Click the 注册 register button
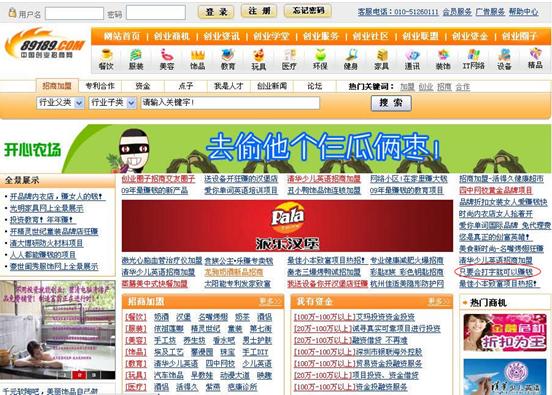 259,11
